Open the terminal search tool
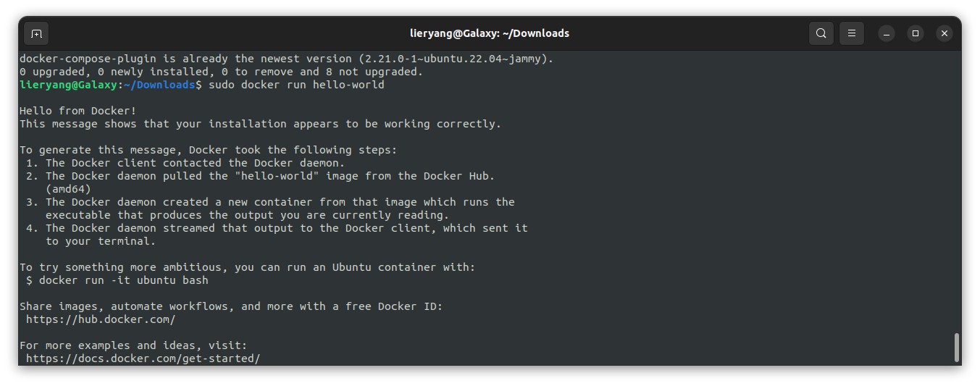Viewport: 980px width, 386px height. (x=821, y=33)
